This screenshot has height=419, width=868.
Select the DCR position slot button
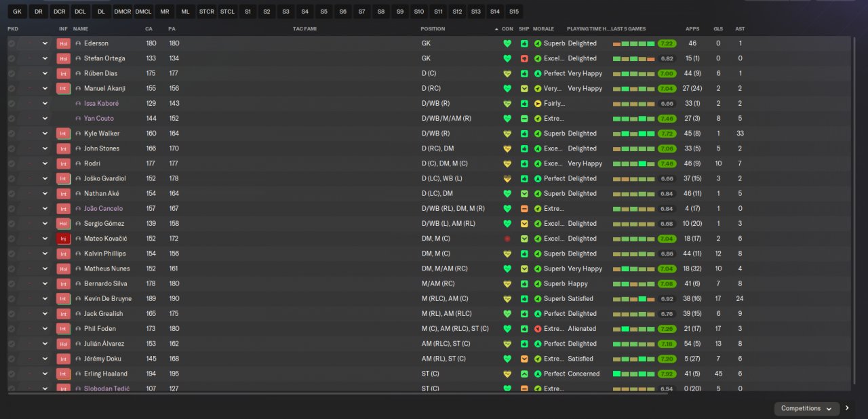point(59,12)
